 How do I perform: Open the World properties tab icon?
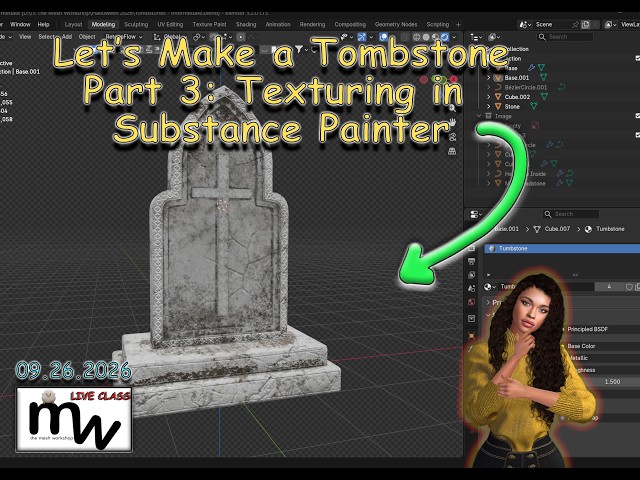(471, 302)
